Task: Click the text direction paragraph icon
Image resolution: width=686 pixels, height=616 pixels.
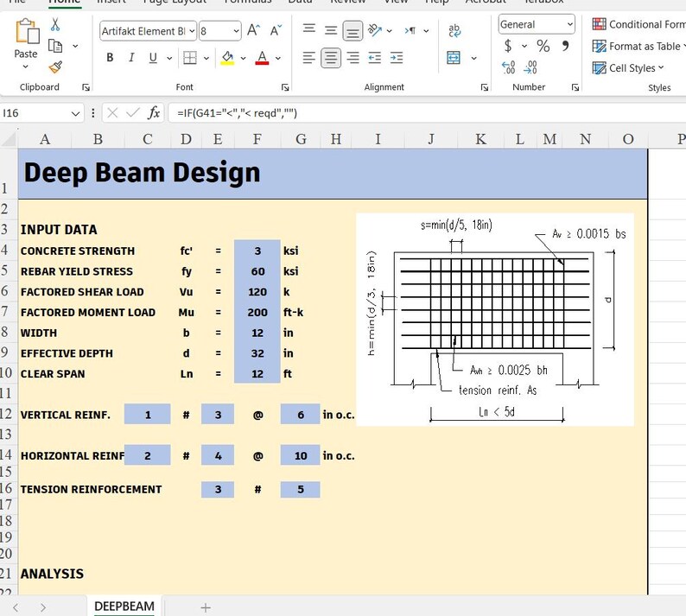Action: pyautogui.click(x=410, y=30)
